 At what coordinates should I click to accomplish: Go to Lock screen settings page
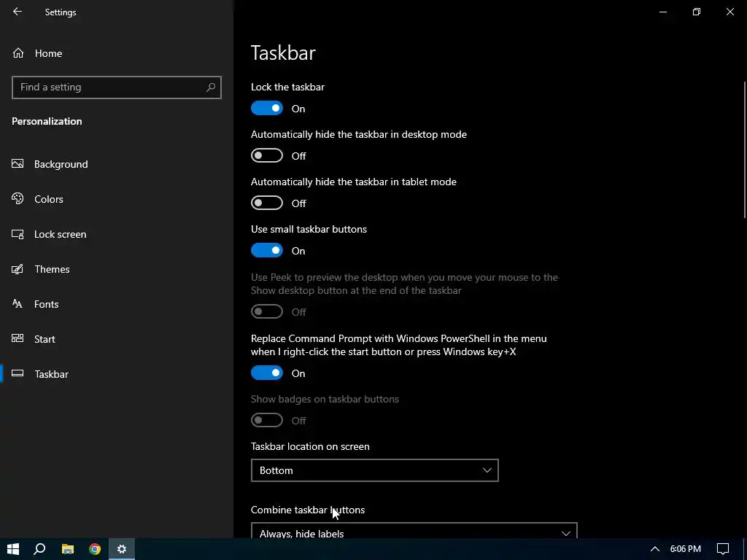(116, 234)
